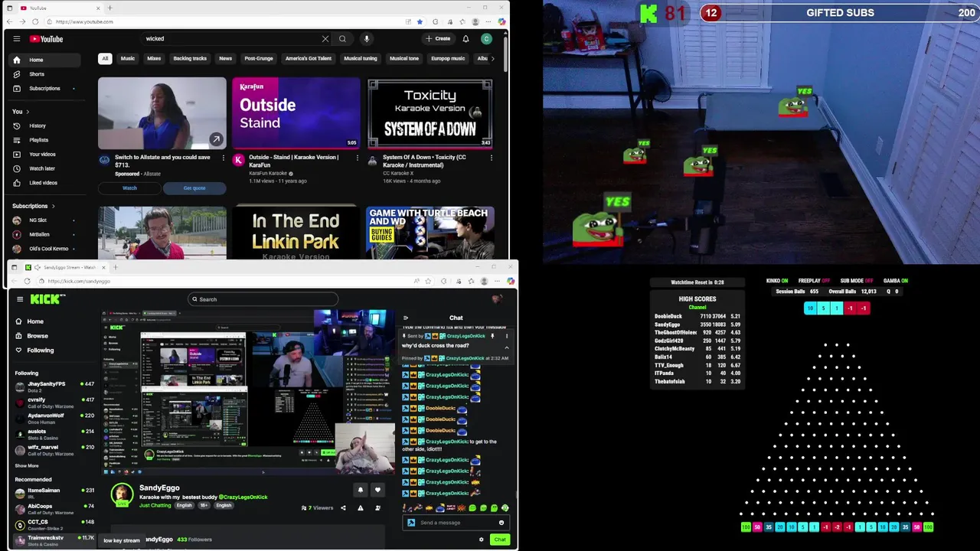Click the green 'Chat' send button
Screen dimensions: 980x551
point(500,540)
